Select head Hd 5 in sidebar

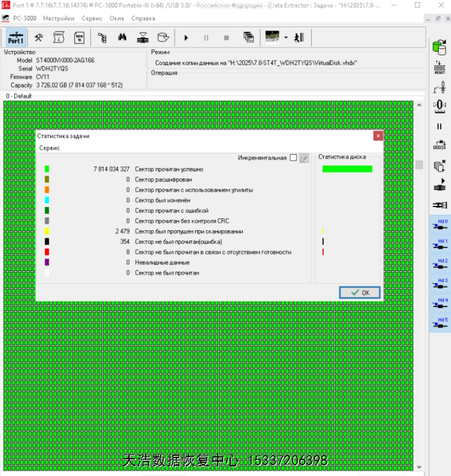click(441, 323)
